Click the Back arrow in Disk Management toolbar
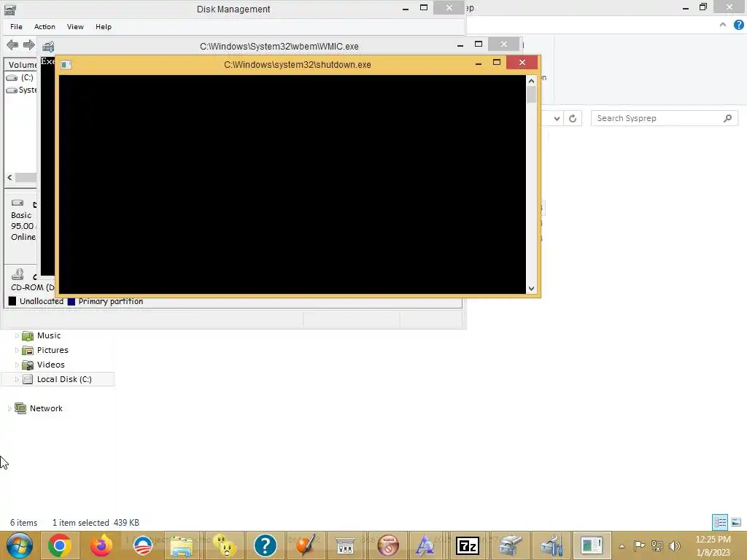 tap(12, 45)
